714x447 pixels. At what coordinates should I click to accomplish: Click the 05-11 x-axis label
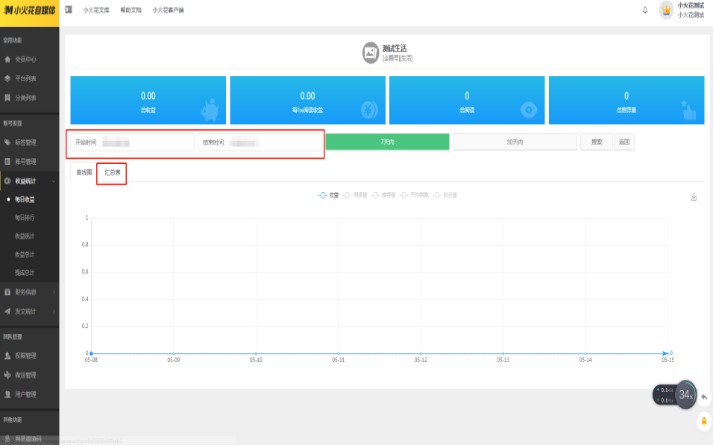pos(338,360)
